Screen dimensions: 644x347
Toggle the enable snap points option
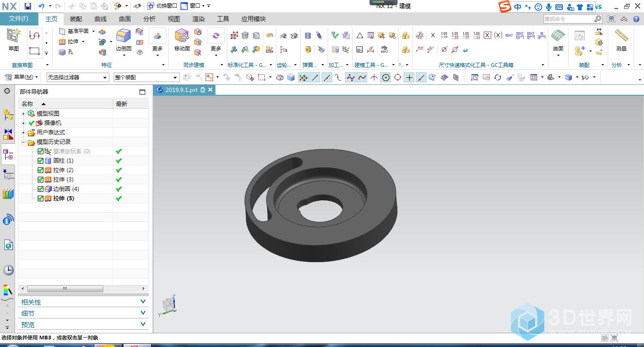click(303, 77)
